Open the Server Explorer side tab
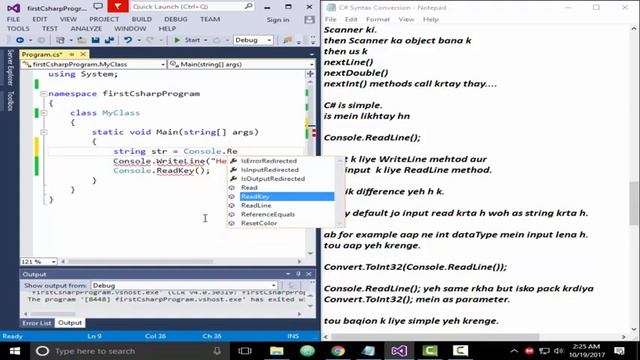640x360 pixels. [10, 68]
